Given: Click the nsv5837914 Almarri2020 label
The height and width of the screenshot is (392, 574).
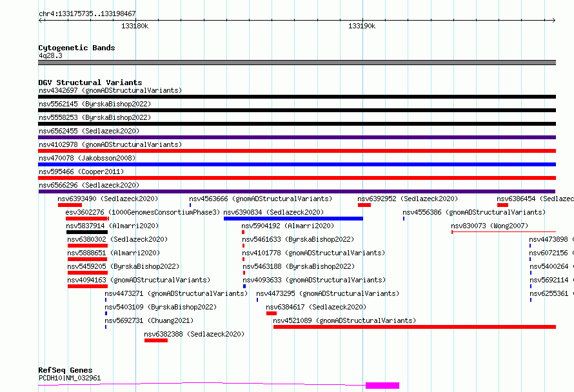Looking at the screenshot, I should pyautogui.click(x=112, y=226).
